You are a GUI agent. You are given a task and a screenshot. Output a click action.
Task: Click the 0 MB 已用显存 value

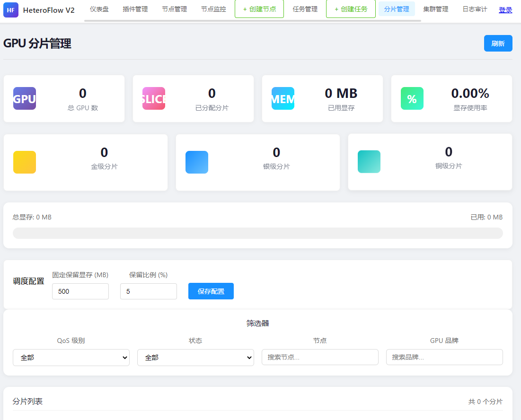(341, 93)
